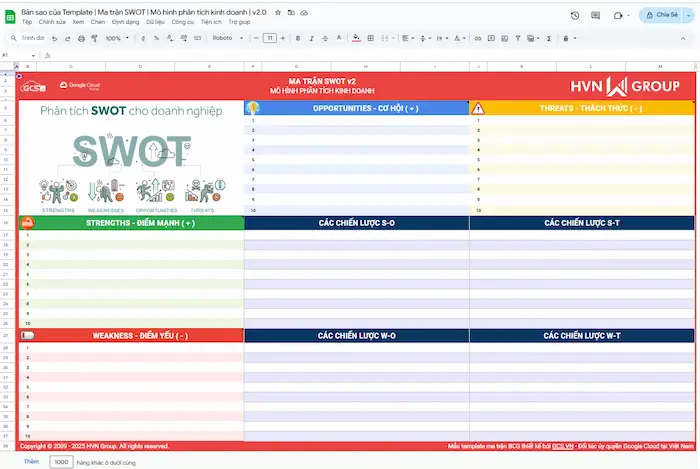Expand the horizontal align dropdown
This screenshot has height=469, width=700.
406,38
